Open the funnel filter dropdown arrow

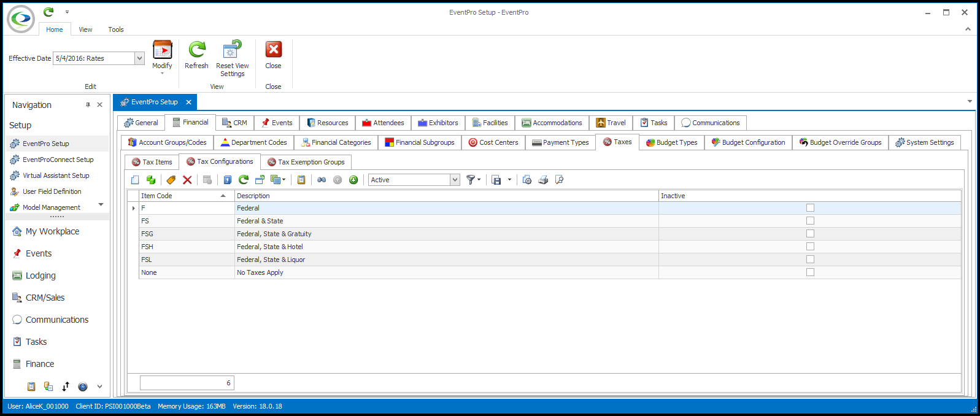[x=479, y=180]
